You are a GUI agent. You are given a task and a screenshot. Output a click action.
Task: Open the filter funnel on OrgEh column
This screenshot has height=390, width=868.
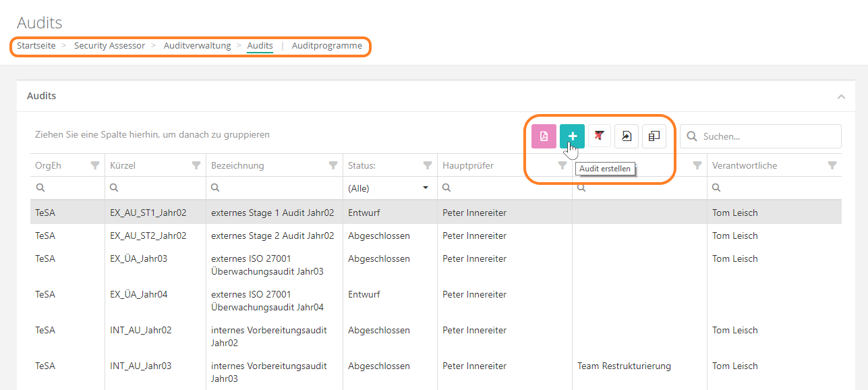coord(95,165)
